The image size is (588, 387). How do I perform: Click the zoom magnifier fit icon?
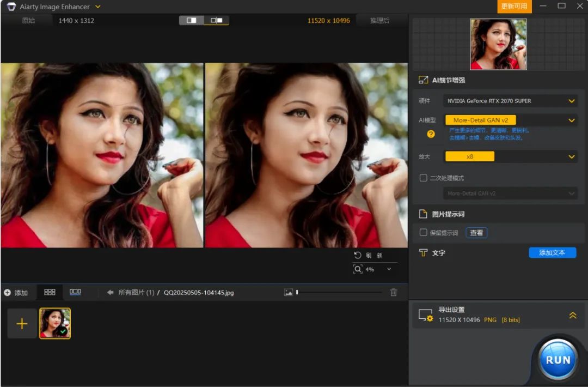(358, 269)
